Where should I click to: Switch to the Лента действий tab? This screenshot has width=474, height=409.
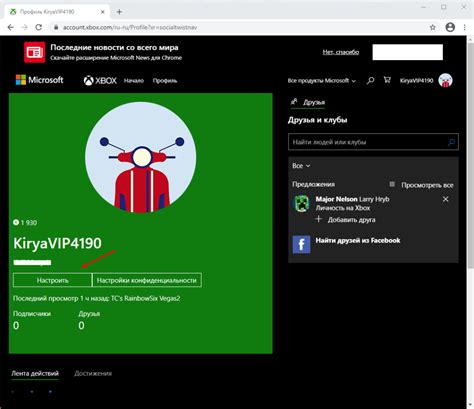(35, 374)
